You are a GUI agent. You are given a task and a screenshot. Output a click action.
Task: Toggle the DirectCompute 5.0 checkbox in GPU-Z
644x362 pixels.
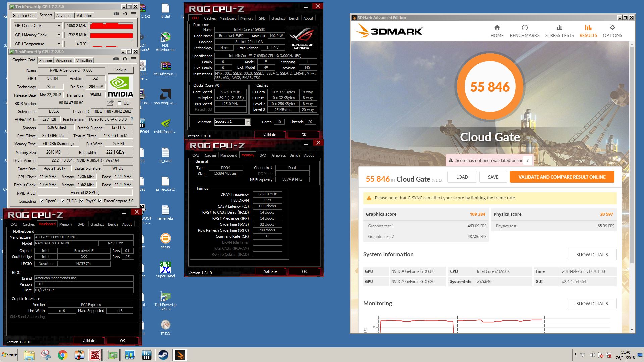click(100, 201)
